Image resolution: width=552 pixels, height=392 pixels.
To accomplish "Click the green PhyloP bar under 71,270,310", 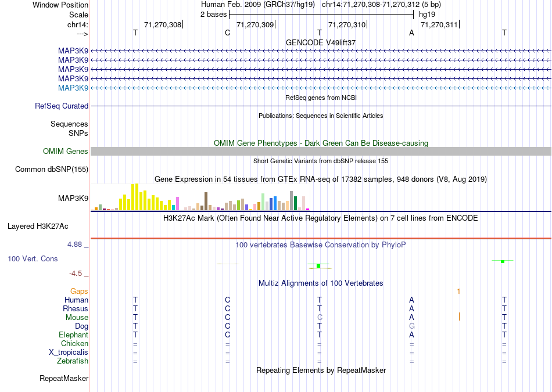I will tap(318, 265).
